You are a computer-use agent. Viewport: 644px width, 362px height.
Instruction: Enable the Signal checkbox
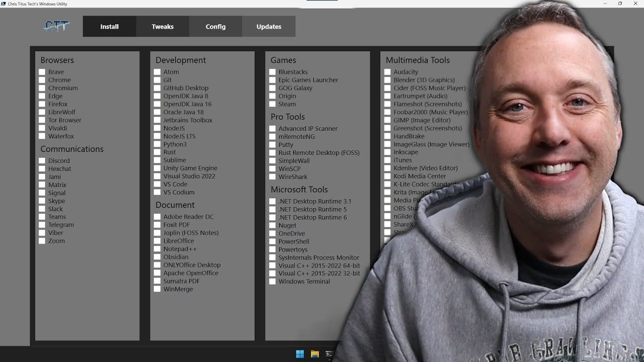click(x=42, y=193)
